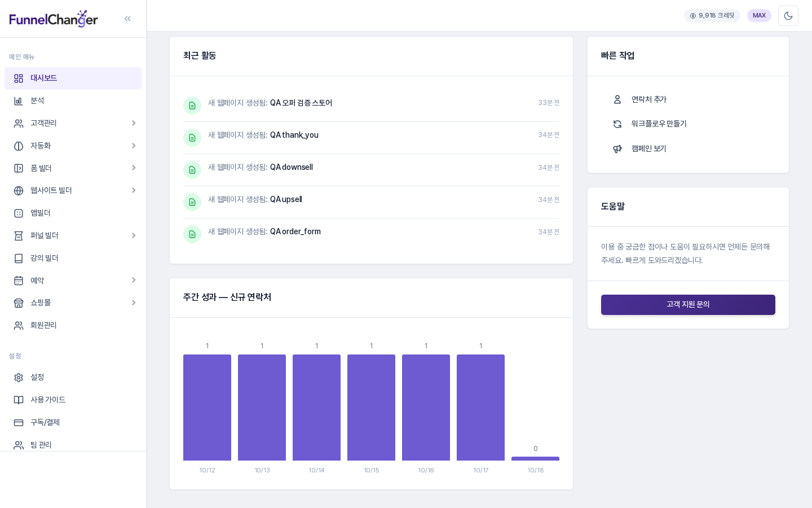Expand the 자동화 submenu chevron
Image resolution: width=812 pixels, height=508 pixels.
[x=134, y=146]
